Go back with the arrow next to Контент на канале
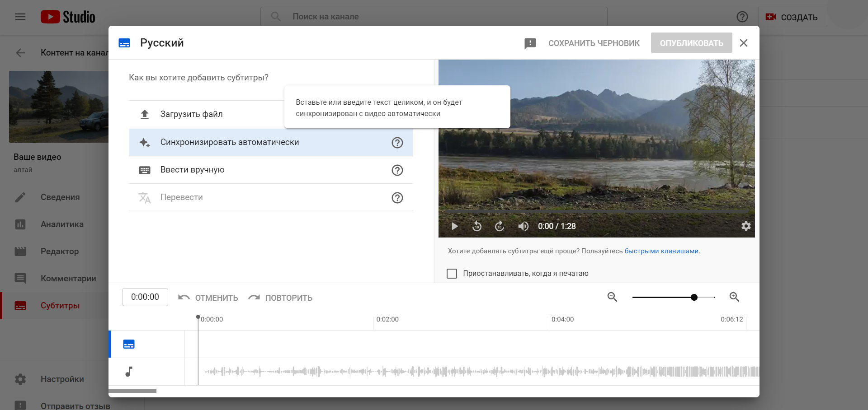Viewport: 868px width, 410px height. pos(20,53)
